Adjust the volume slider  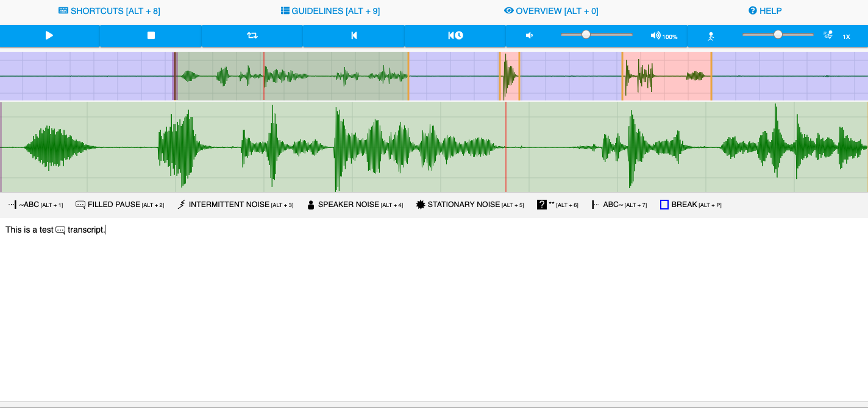pos(586,35)
